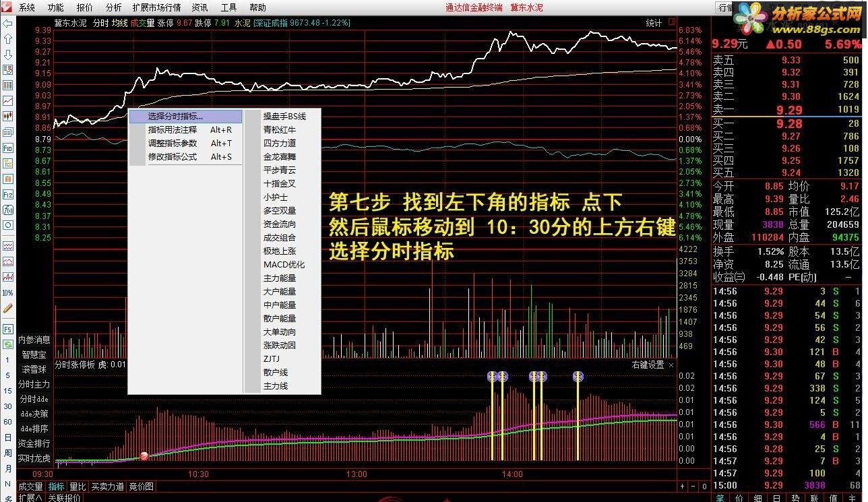This screenshot has width=868, height=502.
Task: Switch to the 竞价图 tab
Action: point(141,487)
